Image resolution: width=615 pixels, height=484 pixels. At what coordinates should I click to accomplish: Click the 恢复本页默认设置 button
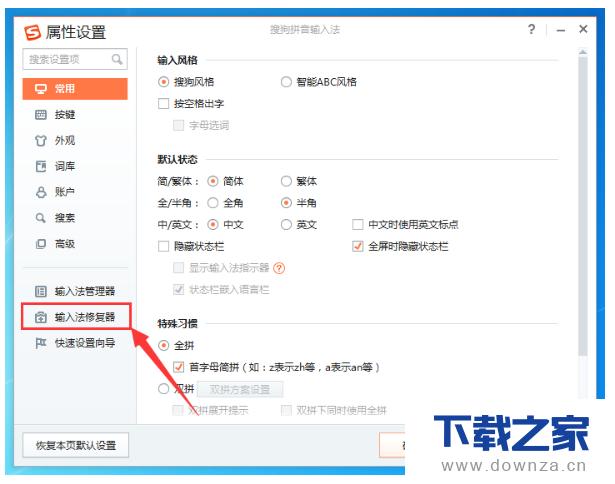(76, 445)
